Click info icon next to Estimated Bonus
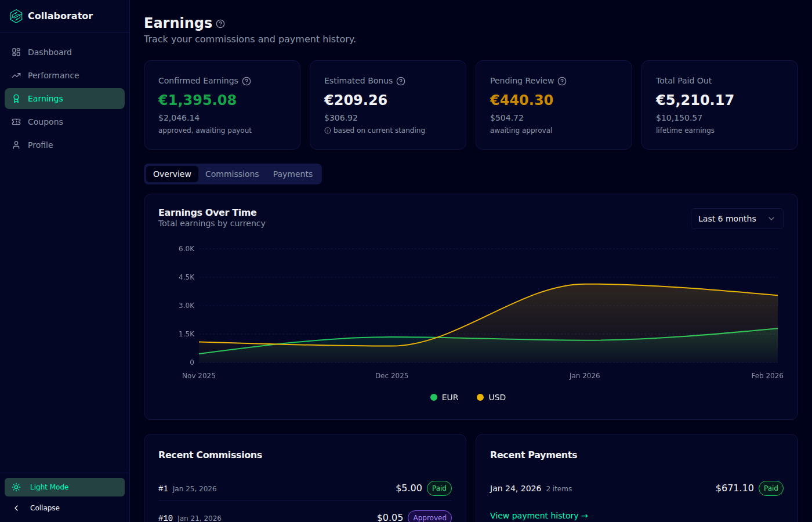Image resolution: width=812 pixels, height=522 pixels. point(401,81)
